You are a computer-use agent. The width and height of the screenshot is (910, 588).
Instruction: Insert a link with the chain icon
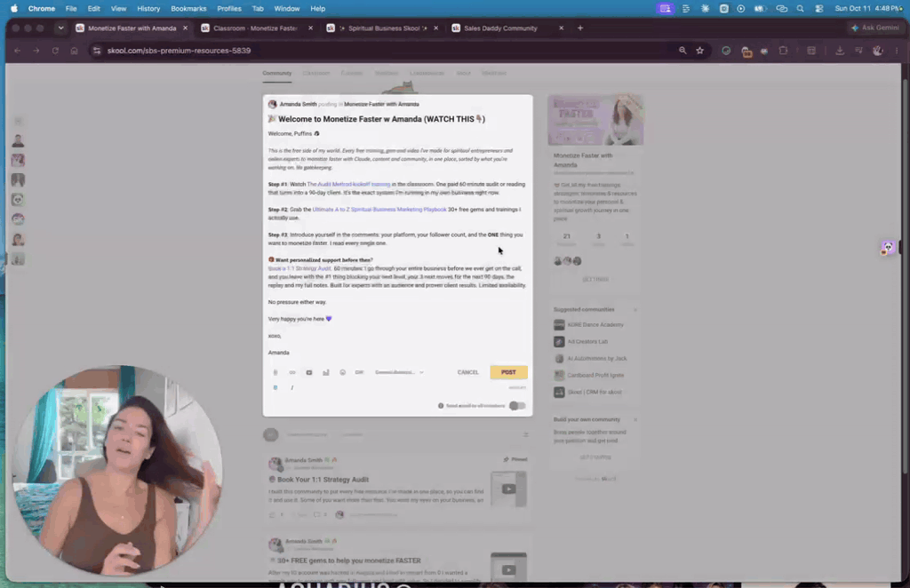(x=292, y=372)
